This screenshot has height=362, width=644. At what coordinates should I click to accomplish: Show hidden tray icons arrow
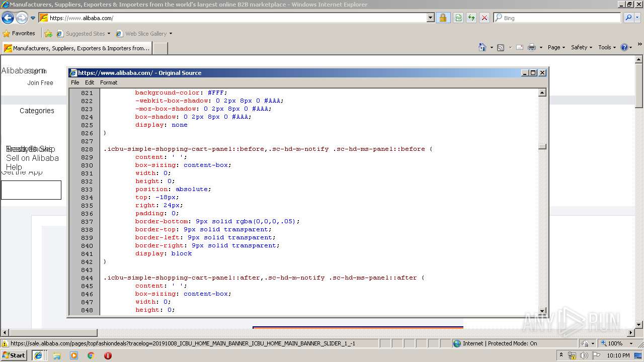[561, 355]
